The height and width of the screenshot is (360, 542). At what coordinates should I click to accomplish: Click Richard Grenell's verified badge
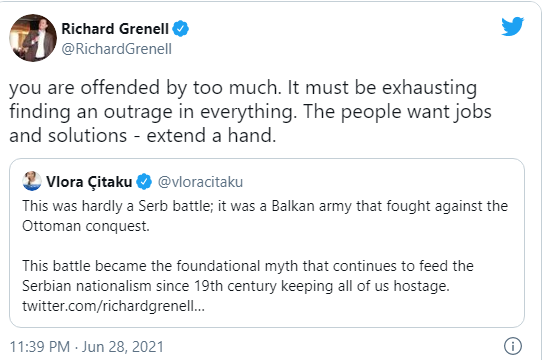[180, 28]
